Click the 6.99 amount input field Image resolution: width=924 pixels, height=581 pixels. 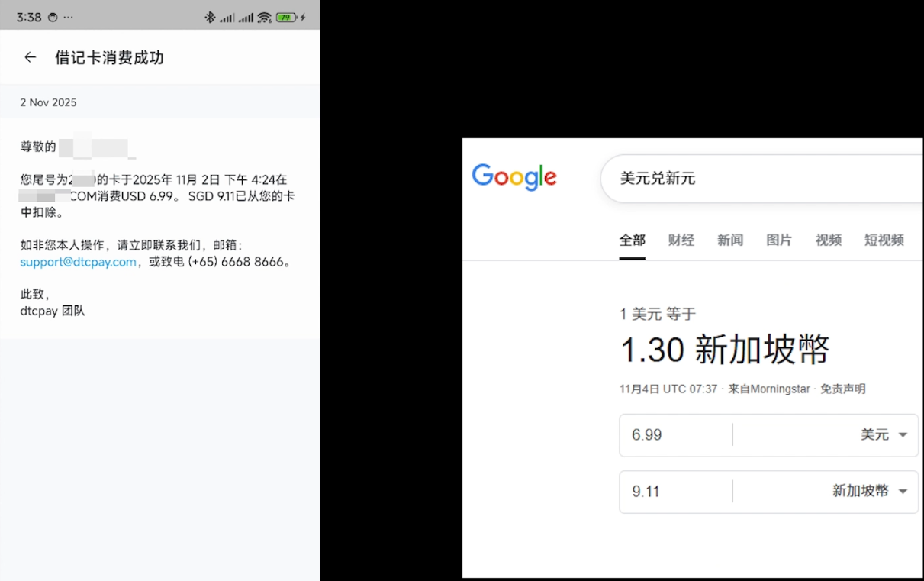pyautogui.click(x=676, y=434)
